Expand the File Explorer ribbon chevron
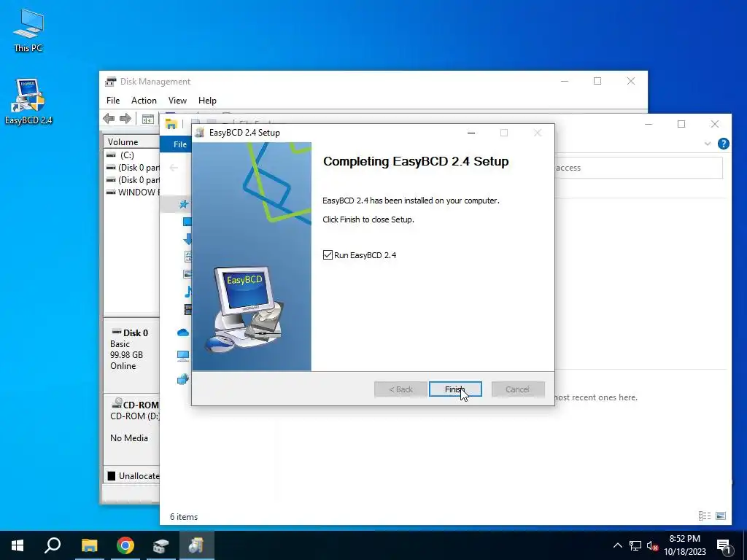Image resolution: width=747 pixels, height=560 pixels. pos(708,144)
